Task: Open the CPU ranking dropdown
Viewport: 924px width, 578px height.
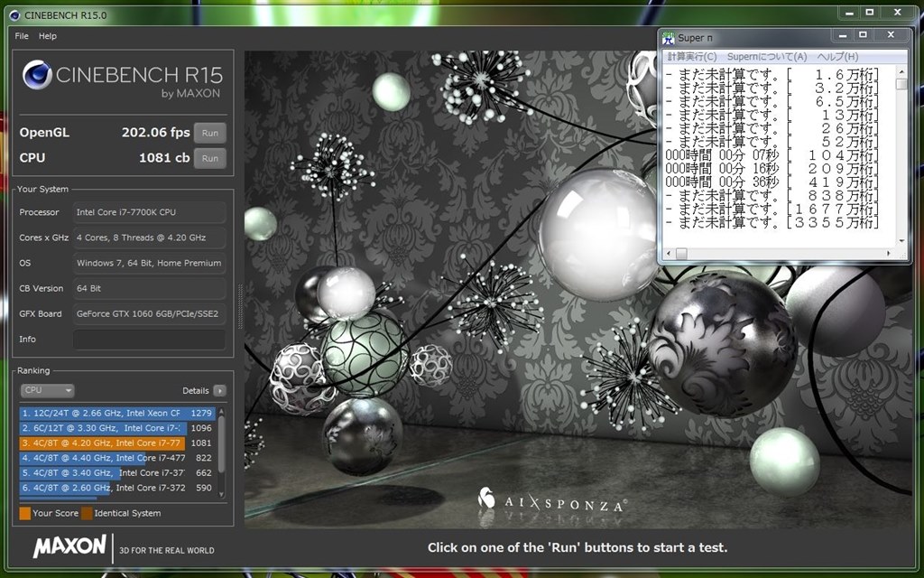Action: coord(47,390)
